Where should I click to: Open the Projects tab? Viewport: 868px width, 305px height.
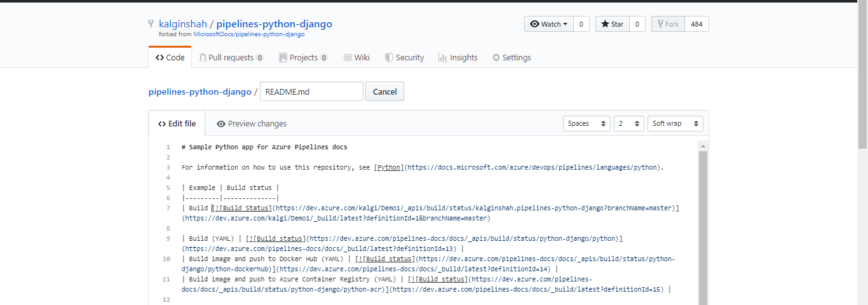pyautogui.click(x=303, y=57)
